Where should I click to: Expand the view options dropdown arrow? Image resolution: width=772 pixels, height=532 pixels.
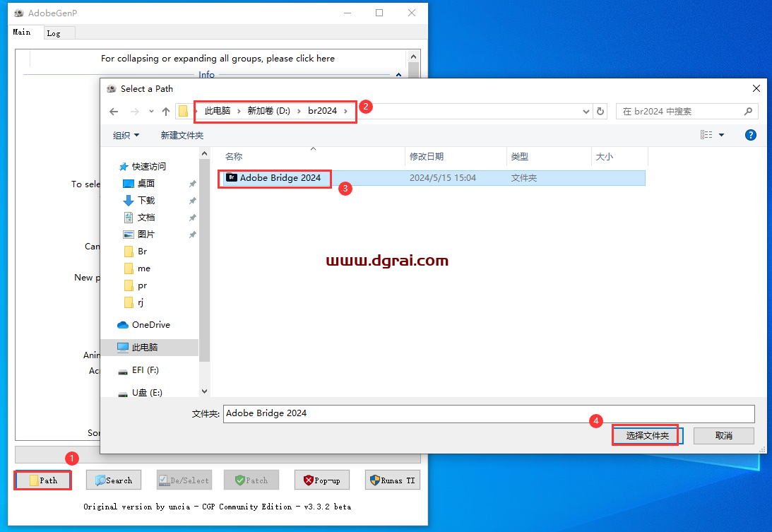[721, 135]
